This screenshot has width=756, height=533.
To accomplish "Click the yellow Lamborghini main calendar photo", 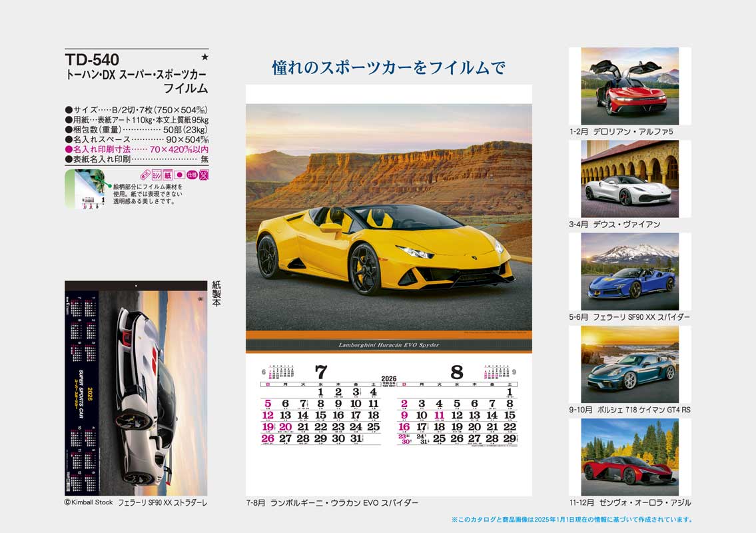I will pyautogui.click(x=388, y=217).
